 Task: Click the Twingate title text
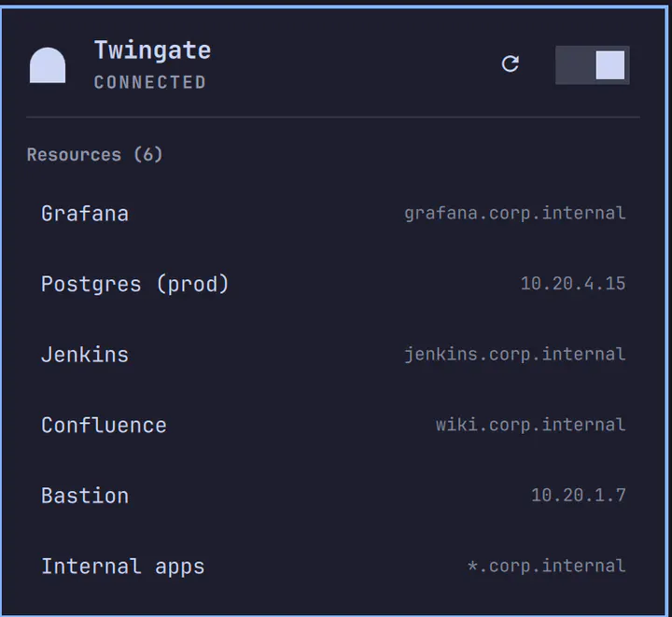coord(152,50)
